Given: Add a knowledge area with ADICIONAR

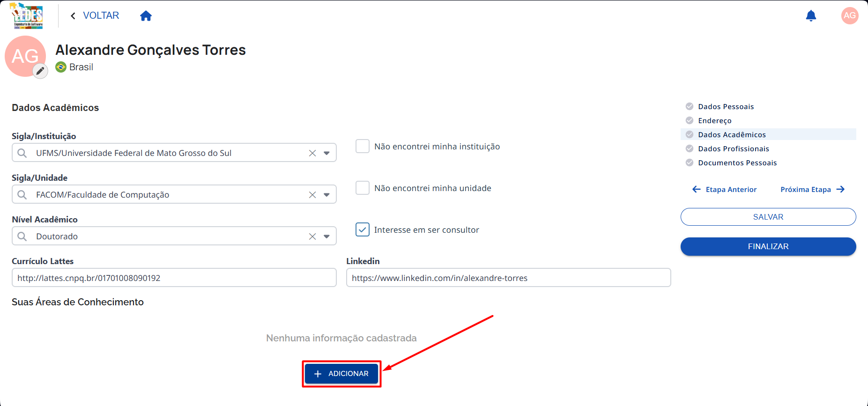Looking at the screenshot, I should [x=341, y=374].
